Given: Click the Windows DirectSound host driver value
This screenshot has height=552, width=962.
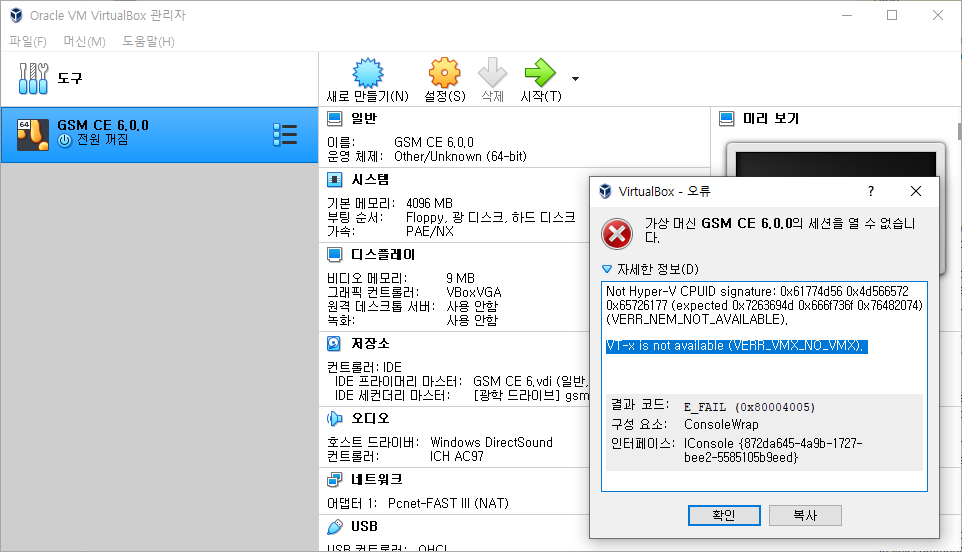Looking at the screenshot, I should click(491, 442).
